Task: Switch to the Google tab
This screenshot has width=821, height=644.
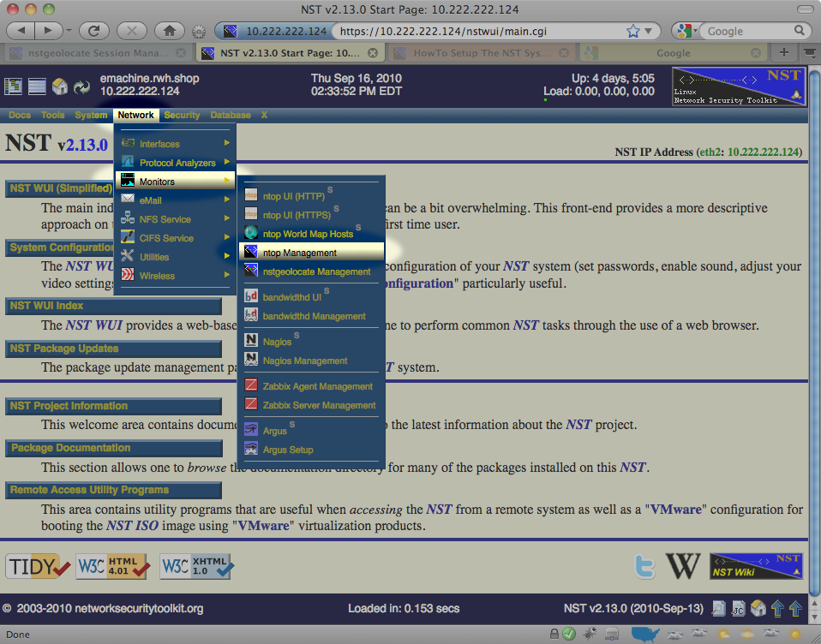Action: click(x=674, y=53)
